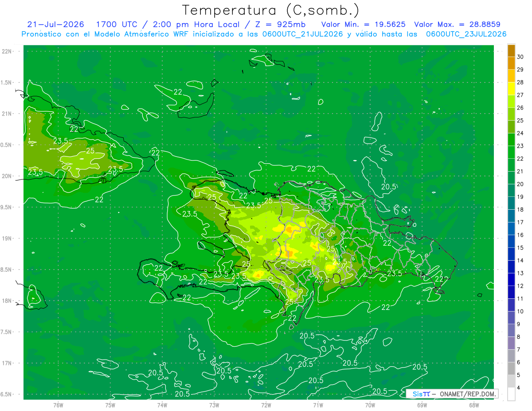The height and width of the screenshot is (411, 532).
Task: Click the color scale number 17
Action: pyautogui.click(x=520, y=223)
